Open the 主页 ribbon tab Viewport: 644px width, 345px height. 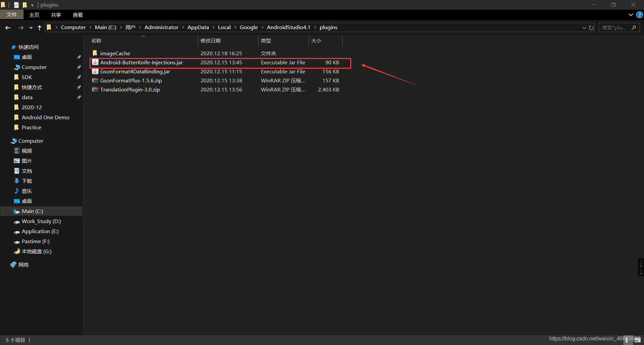[34, 15]
